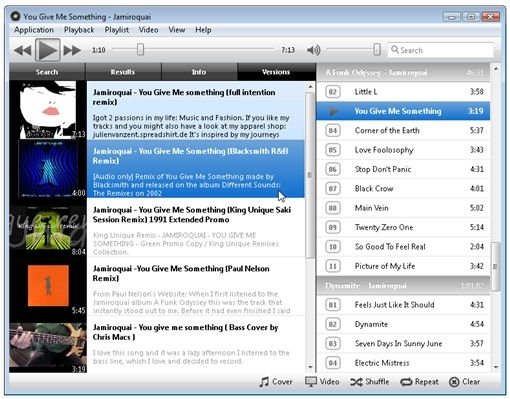Open the Help menu

(x=203, y=30)
